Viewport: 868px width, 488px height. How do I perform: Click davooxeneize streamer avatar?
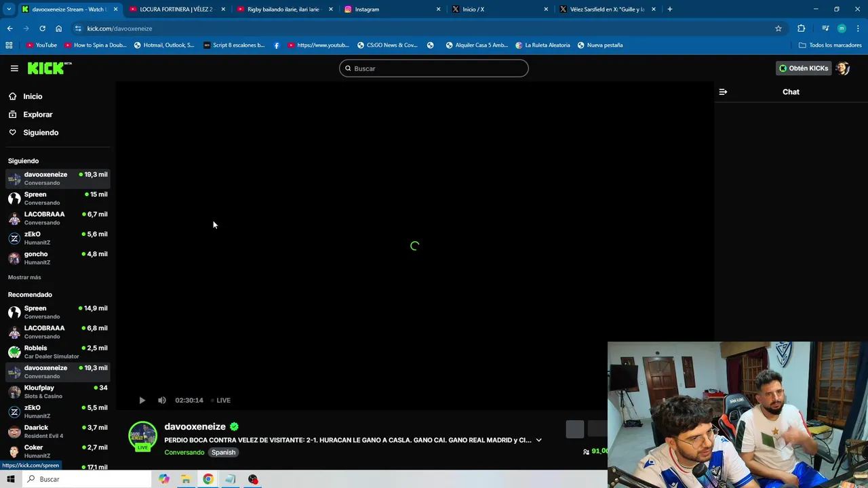[142, 436]
